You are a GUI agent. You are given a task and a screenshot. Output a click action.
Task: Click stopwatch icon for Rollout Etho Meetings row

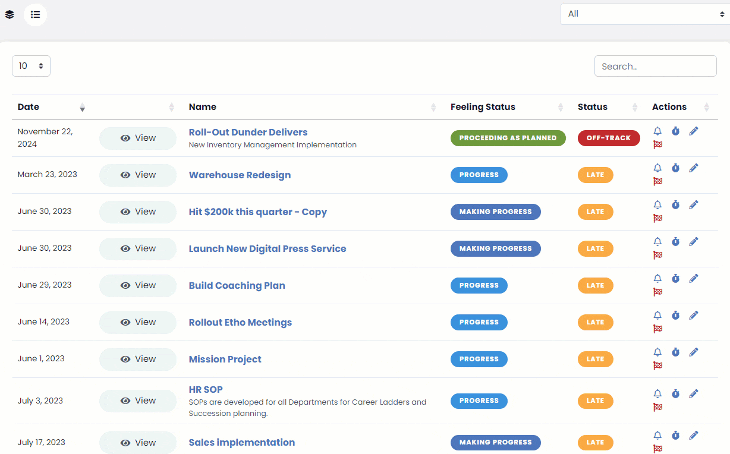(x=675, y=315)
